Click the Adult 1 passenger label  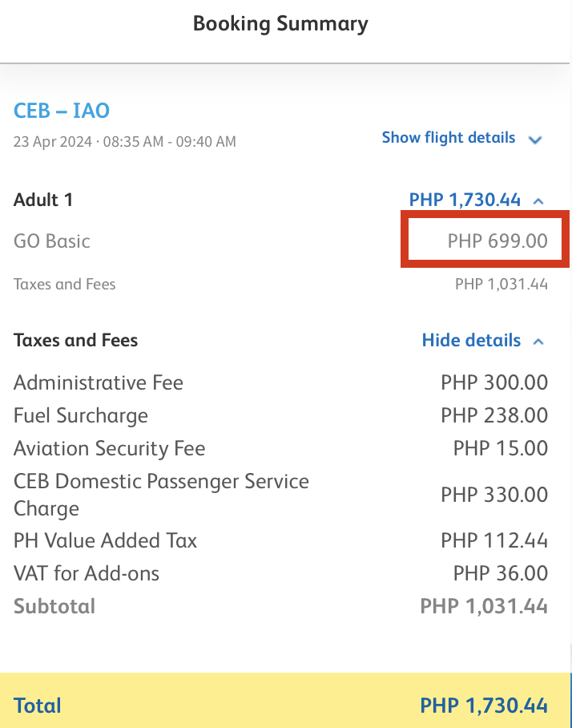tap(43, 200)
